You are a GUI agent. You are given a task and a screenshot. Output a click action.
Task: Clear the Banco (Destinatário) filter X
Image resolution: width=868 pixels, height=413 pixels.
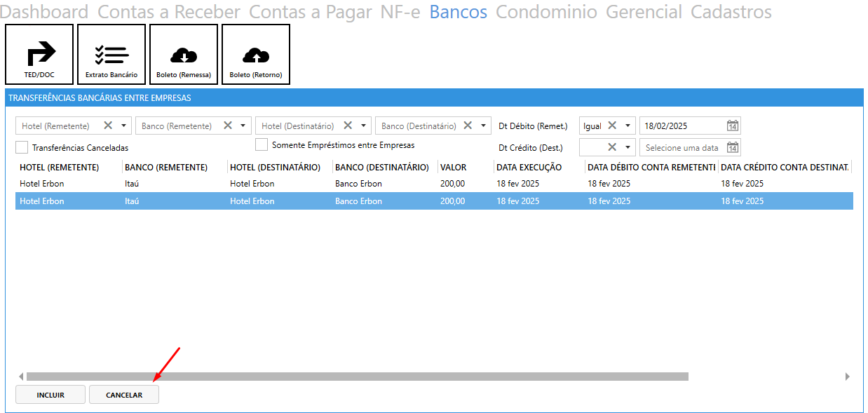468,126
